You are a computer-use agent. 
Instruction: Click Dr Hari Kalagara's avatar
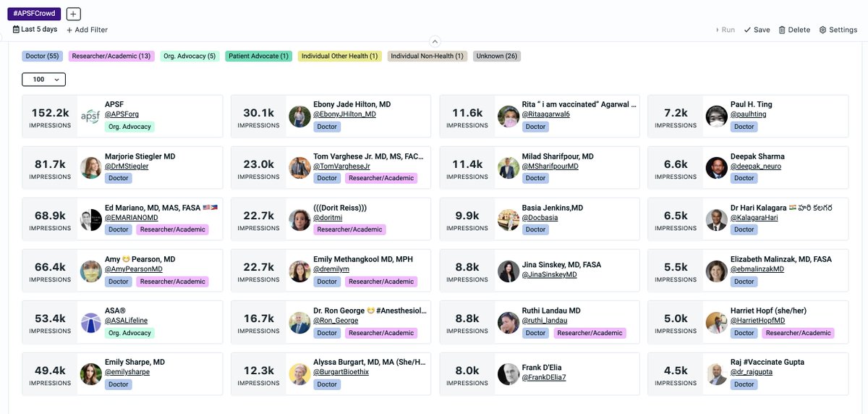[716, 219]
